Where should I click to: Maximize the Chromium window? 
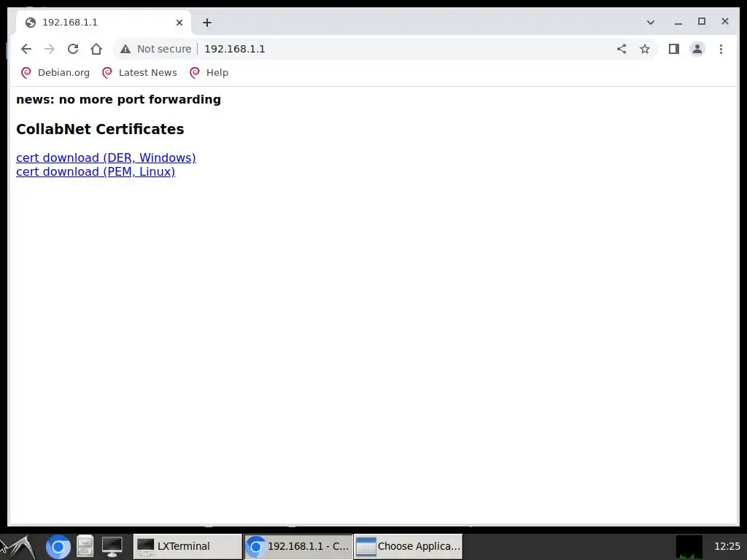702,21
